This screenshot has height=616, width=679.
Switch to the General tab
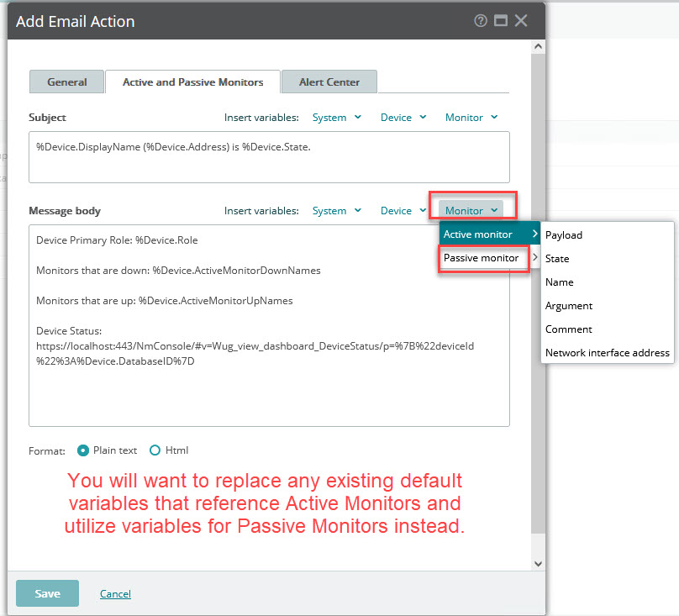tap(66, 82)
